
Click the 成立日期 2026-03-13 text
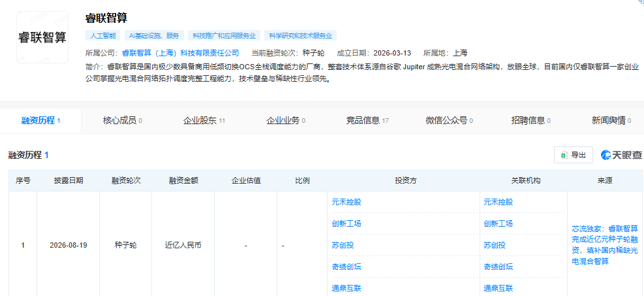point(374,53)
